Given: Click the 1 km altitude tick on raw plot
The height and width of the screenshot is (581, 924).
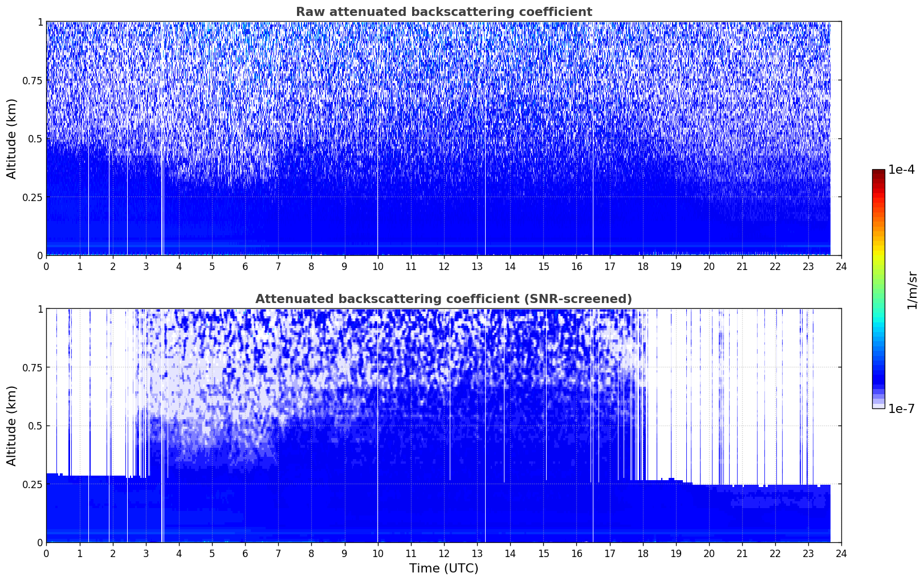Looking at the screenshot, I should [40, 22].
